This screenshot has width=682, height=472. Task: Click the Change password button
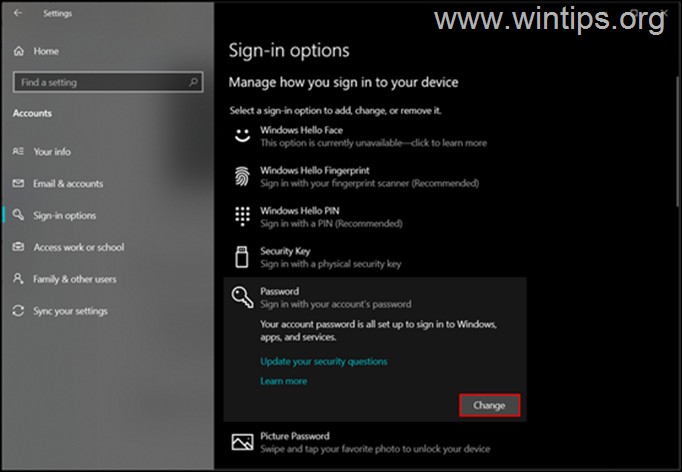pos(489,405)
